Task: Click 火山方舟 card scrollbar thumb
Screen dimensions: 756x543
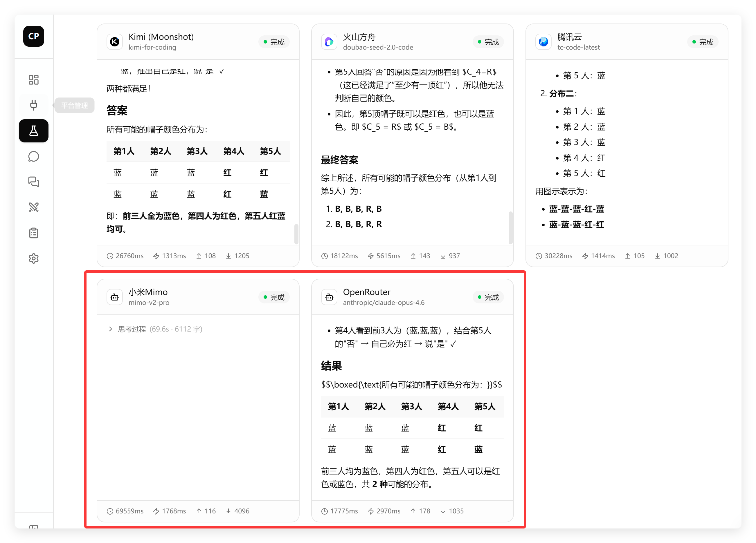Action: [x=510, y=227]
